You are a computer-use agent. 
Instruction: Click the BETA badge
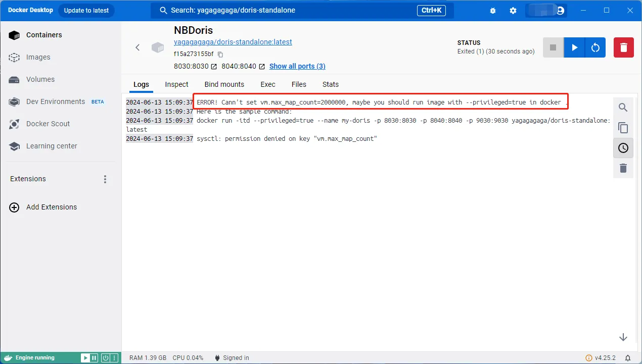tap(98, 101)
